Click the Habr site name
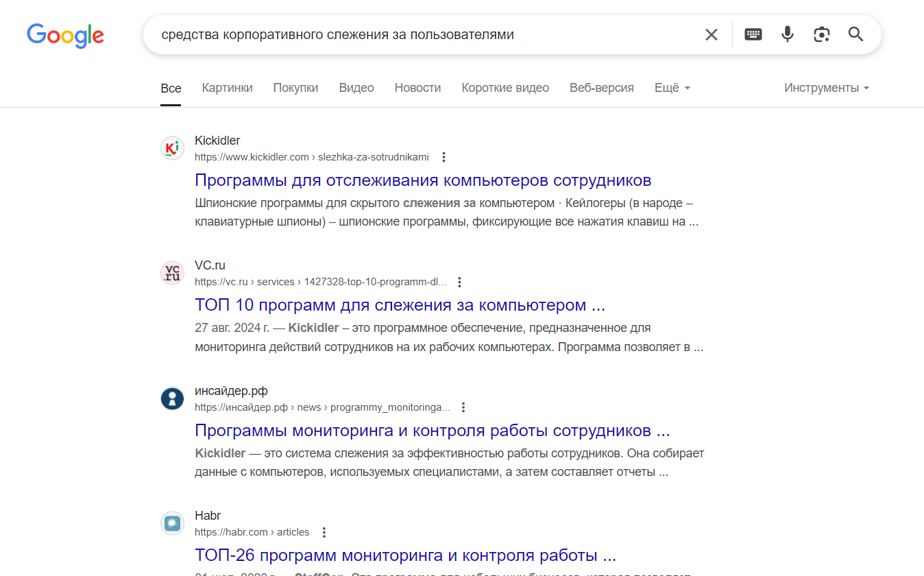Screen dimensions: 924x576 [208, 516]
